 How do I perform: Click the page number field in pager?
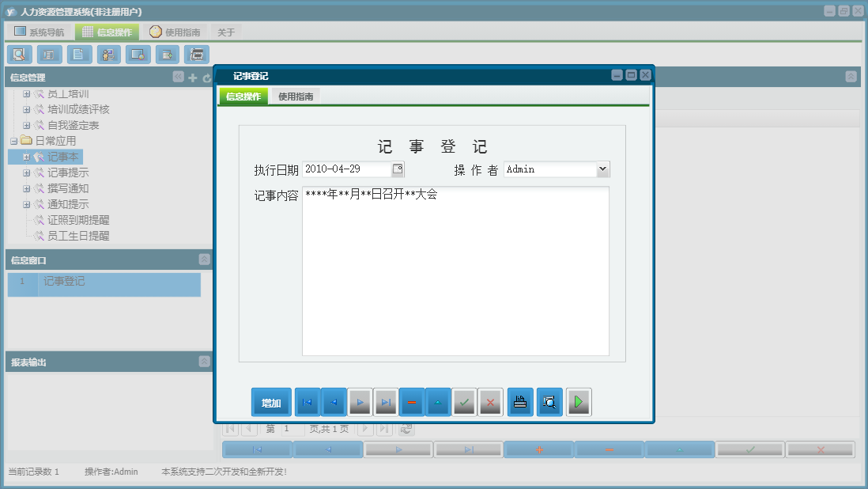(x=292, y=429)
